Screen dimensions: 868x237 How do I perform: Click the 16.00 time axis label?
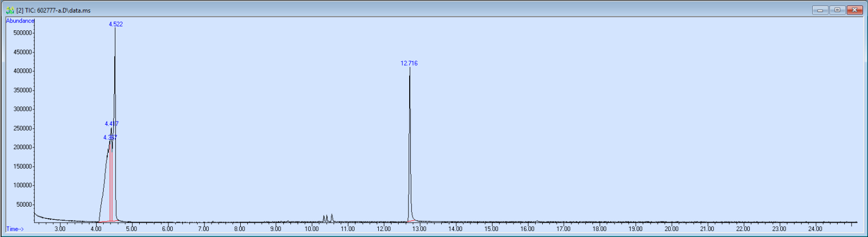[x=527, y=229]
